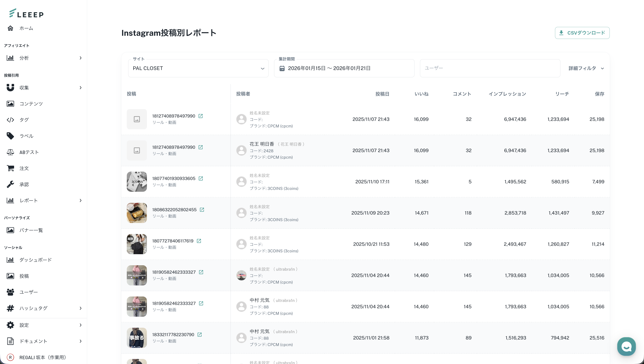
Task: Open 承認 wrench item
Action: click(x=10, y=185)
